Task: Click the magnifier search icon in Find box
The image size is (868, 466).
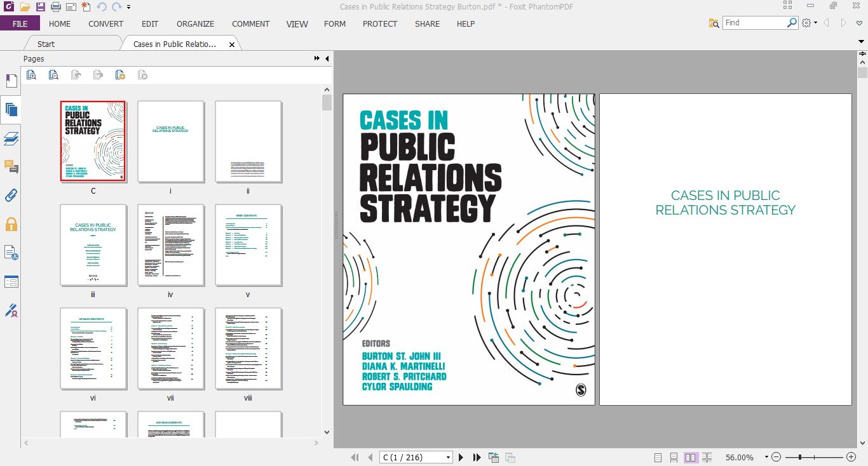Action: 792,22
